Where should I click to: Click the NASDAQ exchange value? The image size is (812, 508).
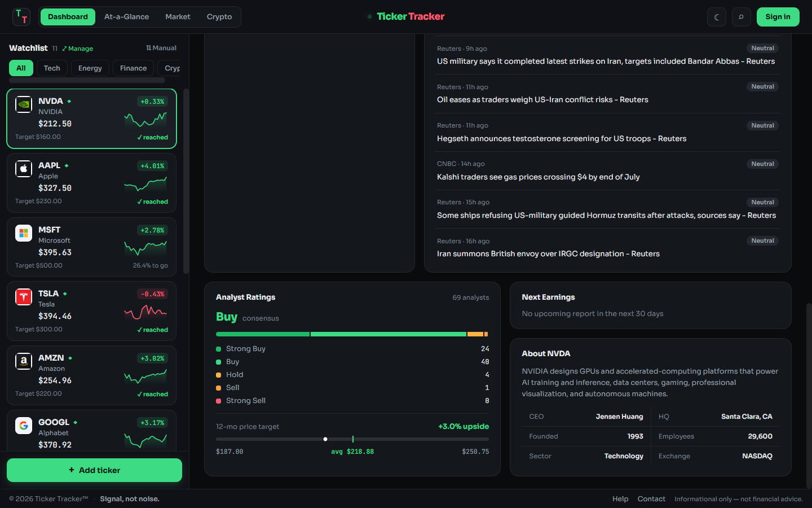coord(757,456)
